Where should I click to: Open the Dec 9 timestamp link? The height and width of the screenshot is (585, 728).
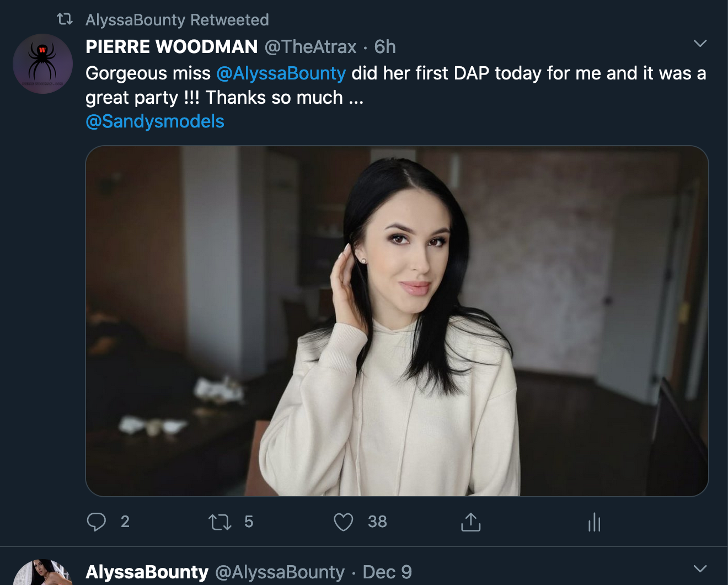click(387, 572)
